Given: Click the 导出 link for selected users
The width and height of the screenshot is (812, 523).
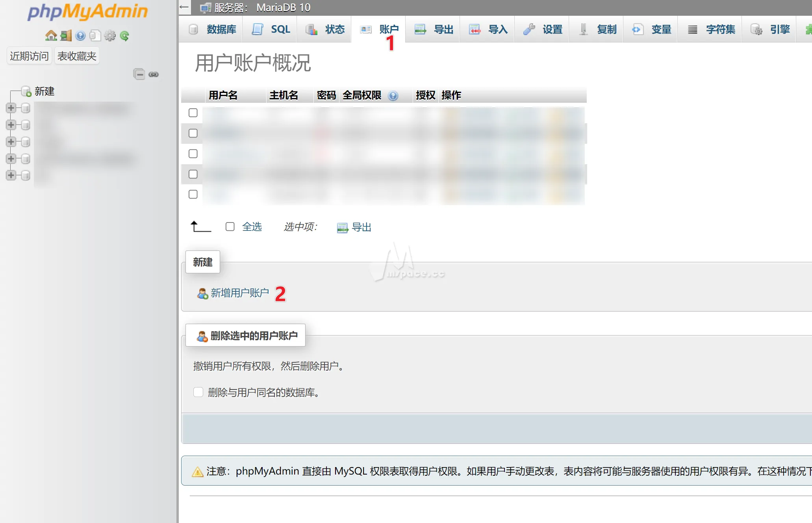Looking at the screenshot, I should [x=362, y=227].
